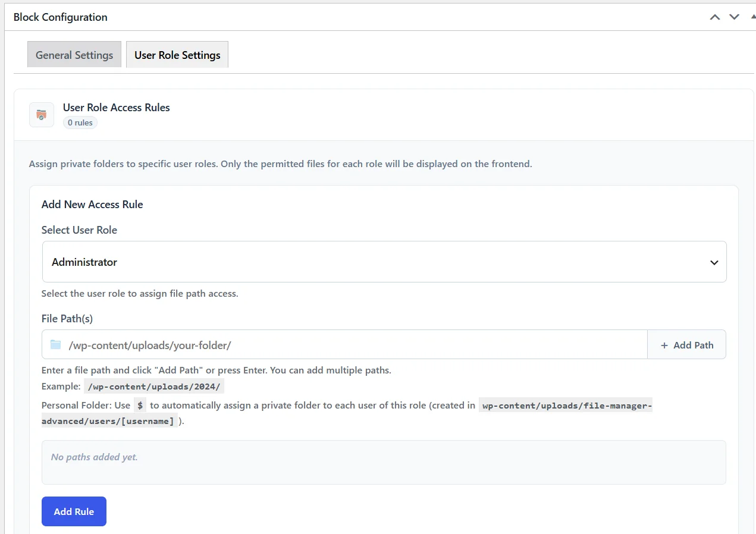Toggle the Block Configuration panel collapse triangle
Viewport: 756px width, 534px height.
[x=753, y=17]
